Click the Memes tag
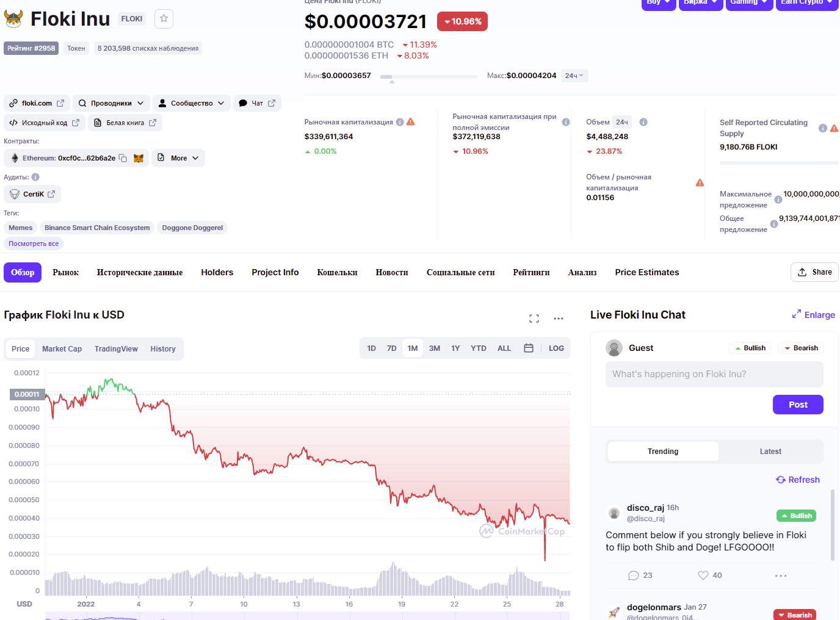The width and height of the screenshot is (840, 620). pyautogui.click(x=21, y=228)
